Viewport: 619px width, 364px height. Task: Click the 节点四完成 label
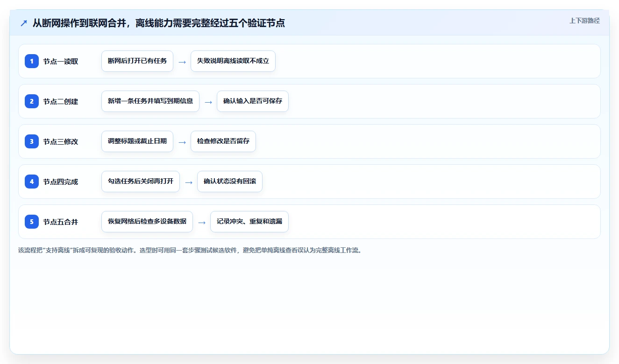(x=61, y=182)
